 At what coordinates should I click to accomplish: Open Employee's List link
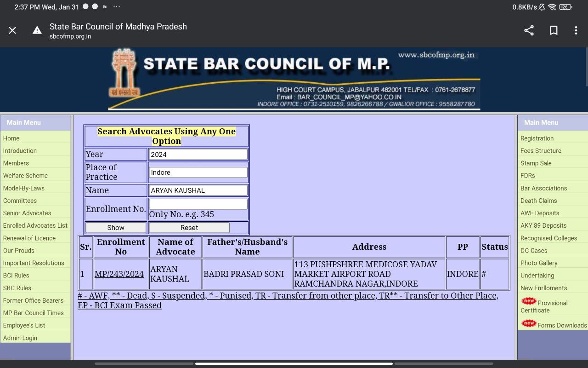(x=24, y=325)
